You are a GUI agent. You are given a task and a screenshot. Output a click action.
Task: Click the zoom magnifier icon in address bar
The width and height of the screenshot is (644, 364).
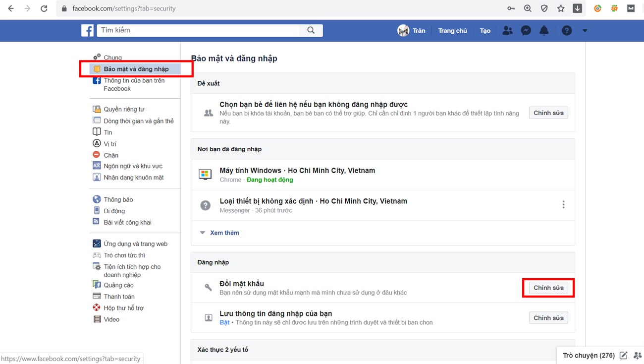(x=528, y=8)
